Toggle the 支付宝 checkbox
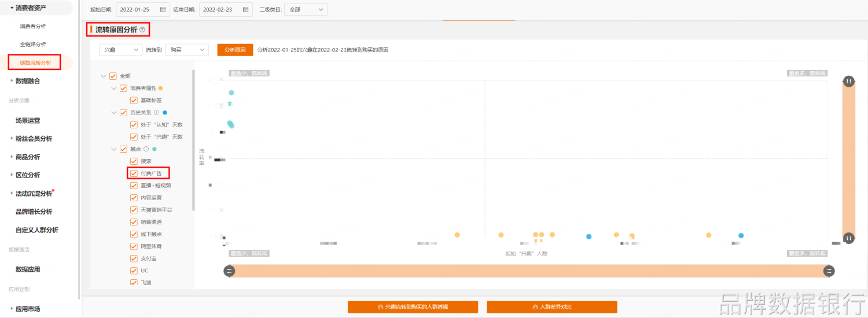The width and height of the screenshot is (868, 318). [134, 258]
